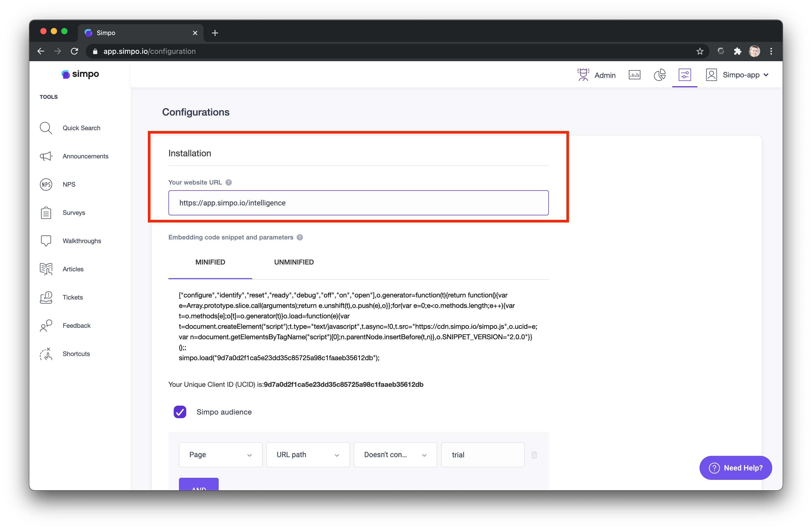Click the minified embedding code snippet
This screenshot has height=529, width=812.
(x=358, y=326)
